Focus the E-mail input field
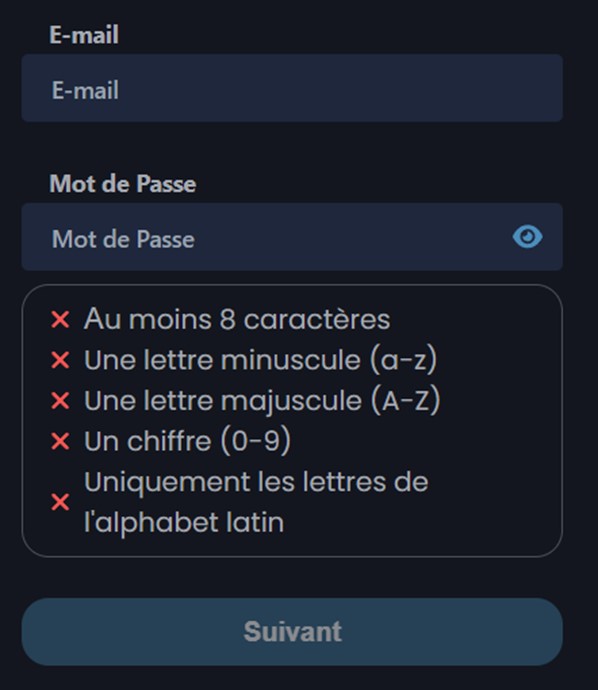The width and height of the screenshot is (598, 690). (x=292, y=88)
